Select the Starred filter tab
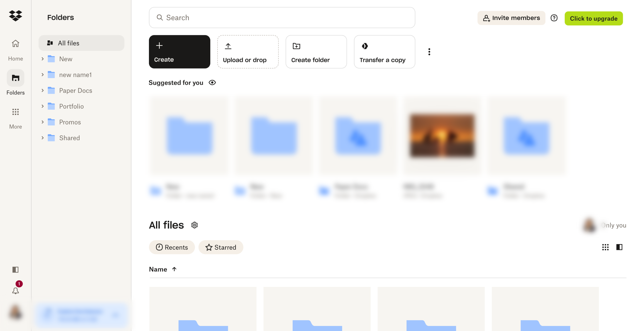Screen dimensions: 644x331 pyautogui.click(x=221, y=247)
